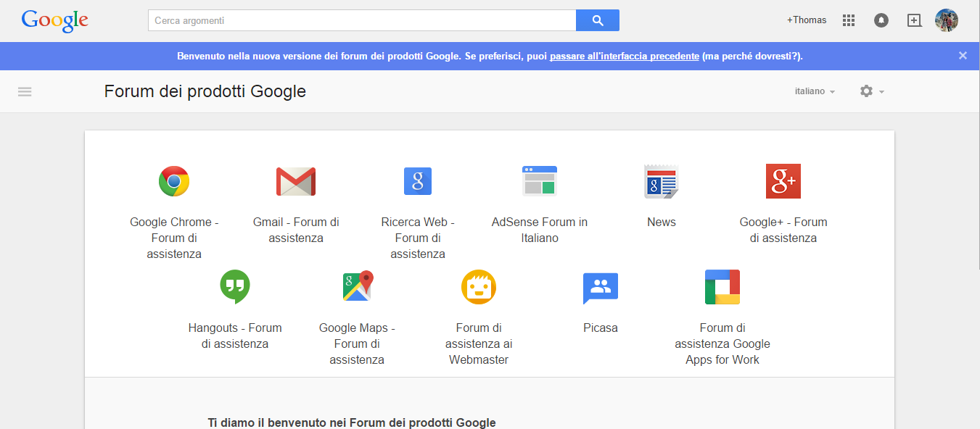The width and height of the screenshot is (980, 429).
Task: Show Google notifications bell
Action: click(x=881, y=20)
